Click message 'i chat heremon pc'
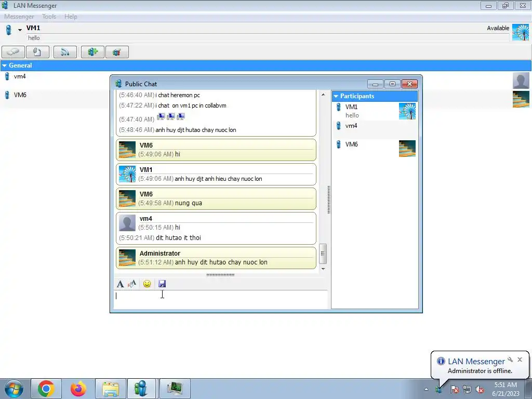 [178, 95]
